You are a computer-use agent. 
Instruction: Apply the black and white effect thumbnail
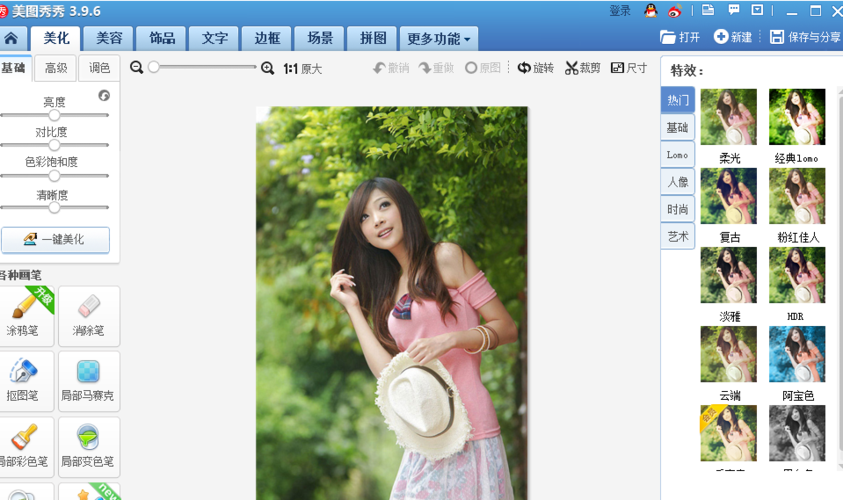pyautogui.click(x=797, y=433)
